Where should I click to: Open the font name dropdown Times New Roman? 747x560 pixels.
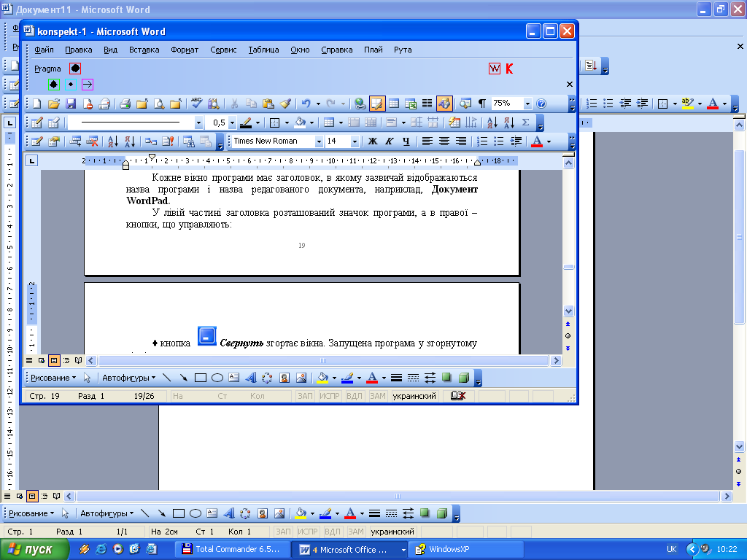pos(319,141)
